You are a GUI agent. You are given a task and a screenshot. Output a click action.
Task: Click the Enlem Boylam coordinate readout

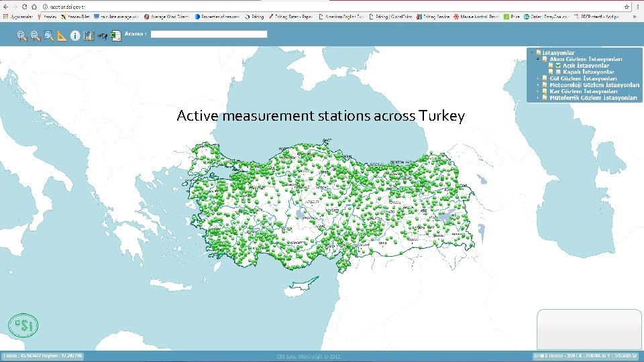click(x=43, y=356)
